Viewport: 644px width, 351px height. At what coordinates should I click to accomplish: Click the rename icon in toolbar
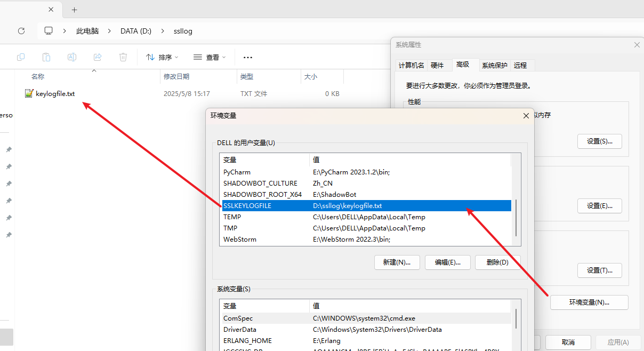click(x=72, y=57)
